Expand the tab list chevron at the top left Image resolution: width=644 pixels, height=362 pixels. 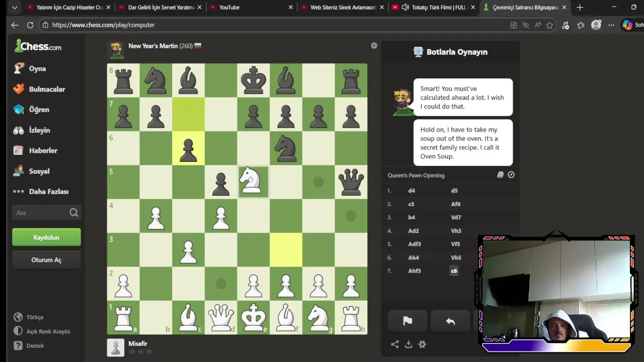15,8
